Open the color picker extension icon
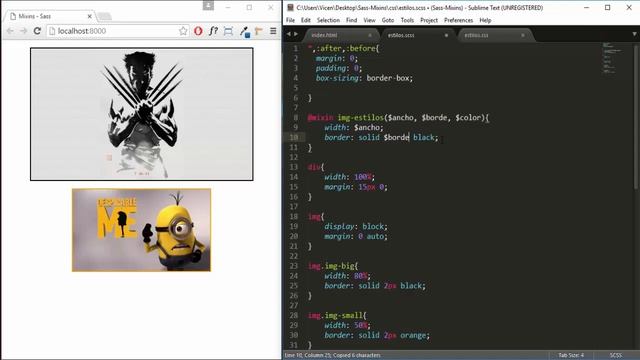 pyautogui.click(x=244, y=31)
